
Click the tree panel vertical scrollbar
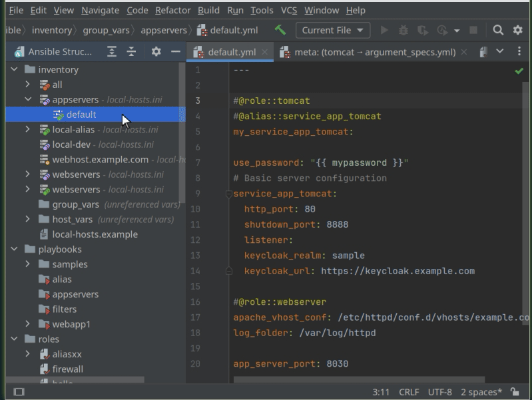[x=182, y=132]
